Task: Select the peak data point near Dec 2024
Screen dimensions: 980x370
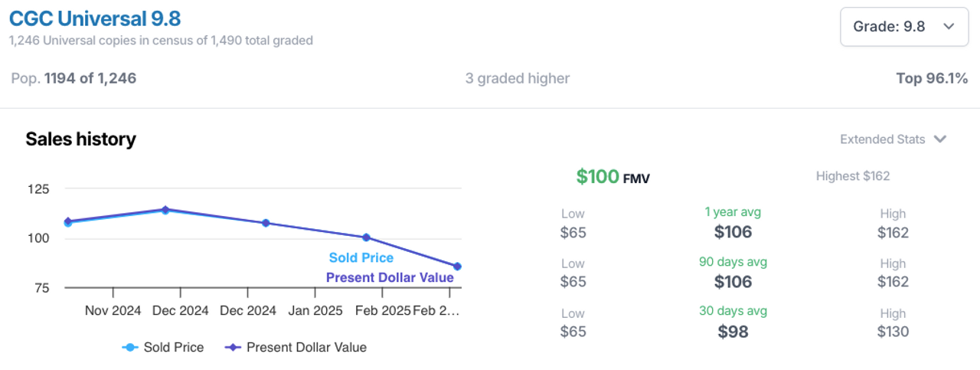Action: [165, 209]
